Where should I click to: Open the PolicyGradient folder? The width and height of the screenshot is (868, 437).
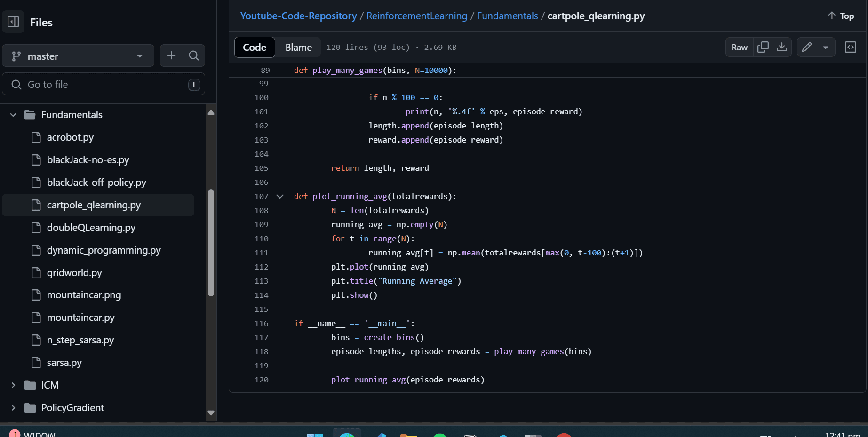[x=72, y=408]
